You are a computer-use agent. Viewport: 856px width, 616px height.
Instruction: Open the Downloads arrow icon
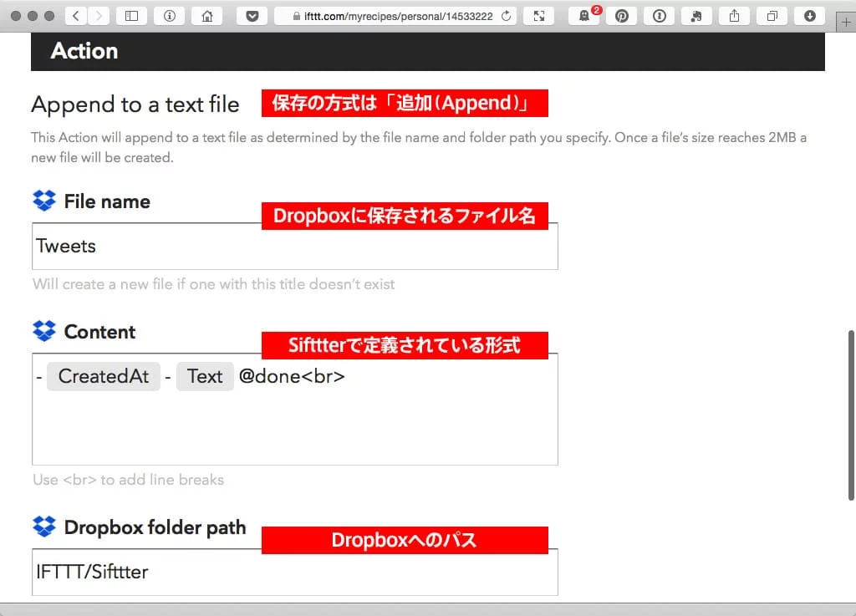(809, 16)
